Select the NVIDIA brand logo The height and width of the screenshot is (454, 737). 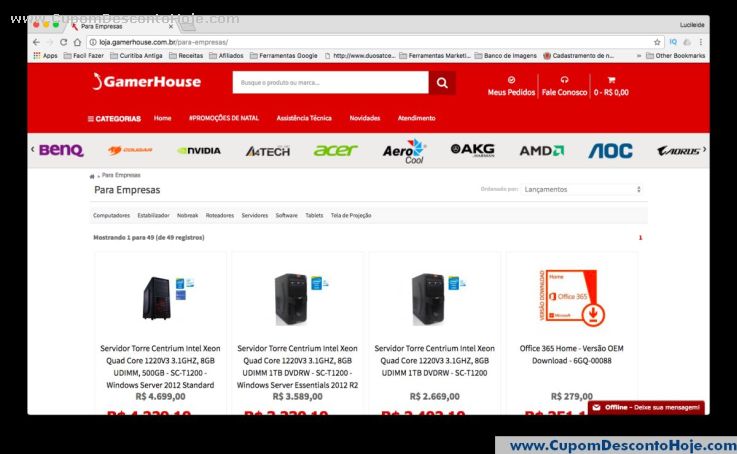pos(199,150)
